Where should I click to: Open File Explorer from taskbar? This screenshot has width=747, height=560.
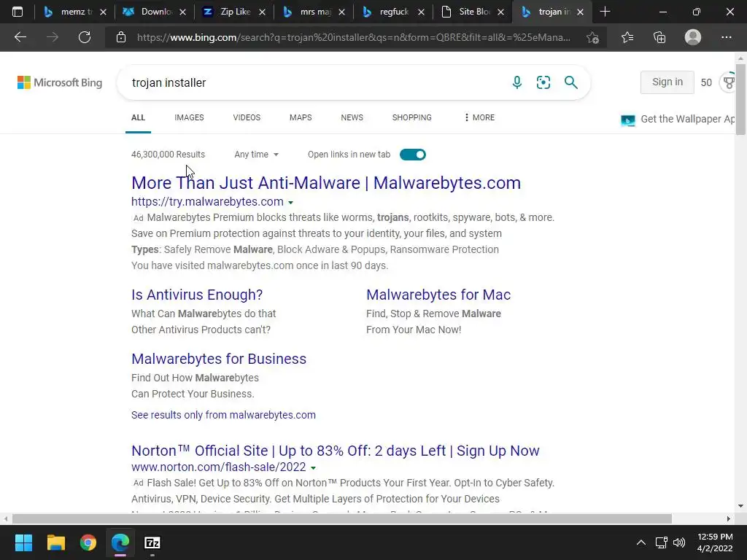tap(55, 542)
